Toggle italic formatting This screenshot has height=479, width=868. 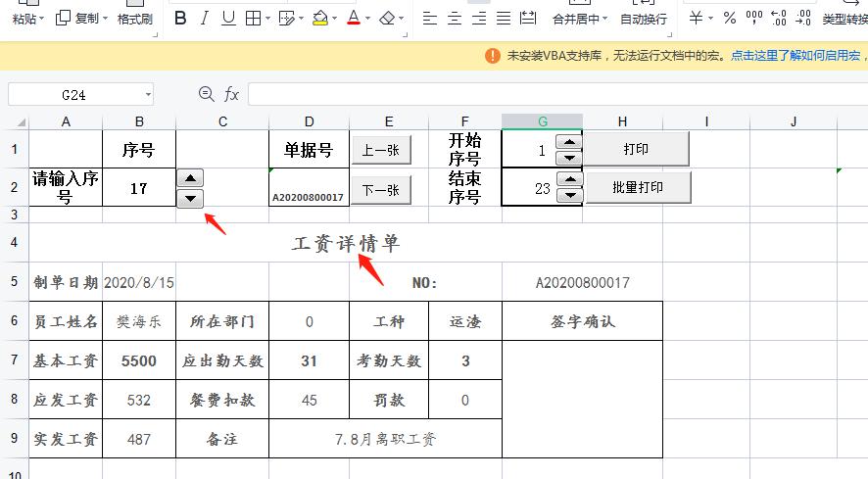205,19
